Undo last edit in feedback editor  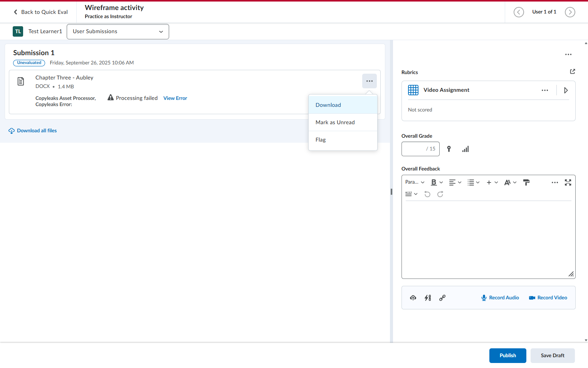(427, 194)
